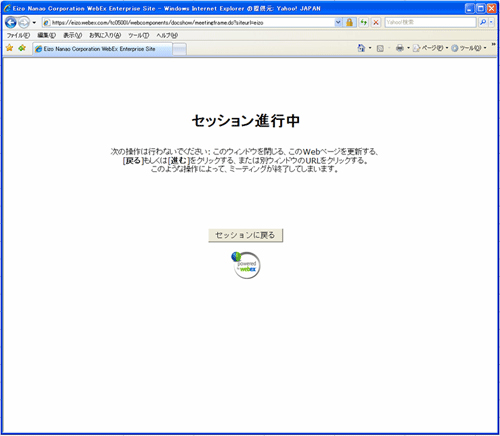Click the Add to Favorites star-plus icon
The height and width of the screenshot is (436, 500).
(x=22, y=48)
